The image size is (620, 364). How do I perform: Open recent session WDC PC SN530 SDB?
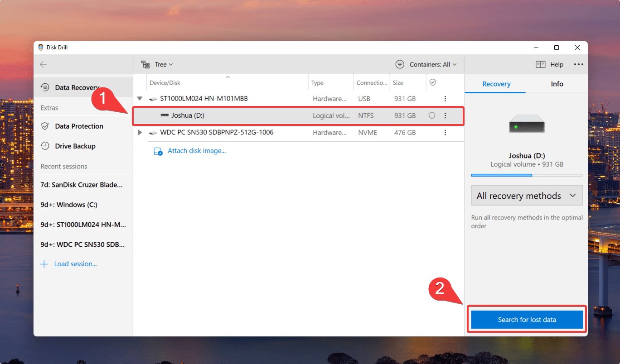pyautogui.click(x=83, y=244)
